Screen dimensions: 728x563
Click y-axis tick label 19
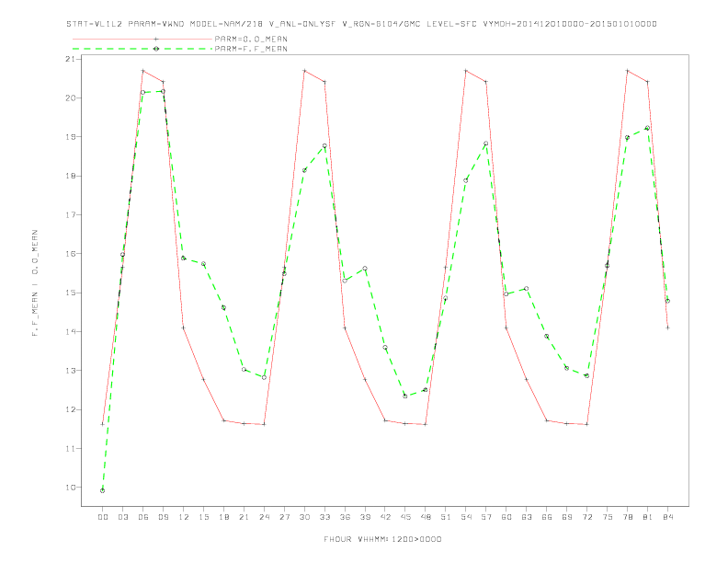[x=71, y=137]
